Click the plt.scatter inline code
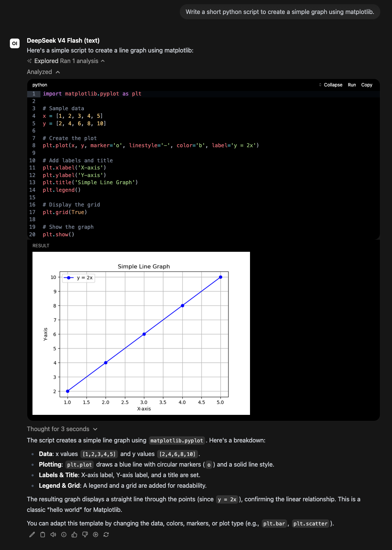392x550 pixels. click(x=310, y=524)
